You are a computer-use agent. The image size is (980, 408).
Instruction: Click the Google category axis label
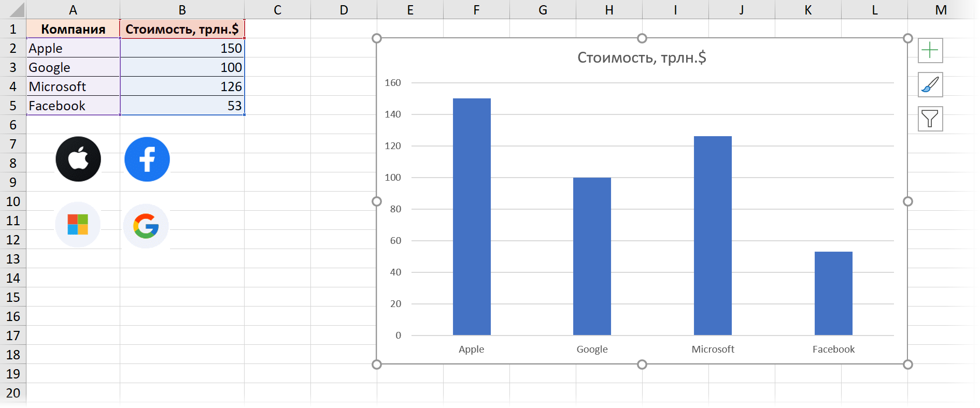pyautogui.click(x=592, y=349)
